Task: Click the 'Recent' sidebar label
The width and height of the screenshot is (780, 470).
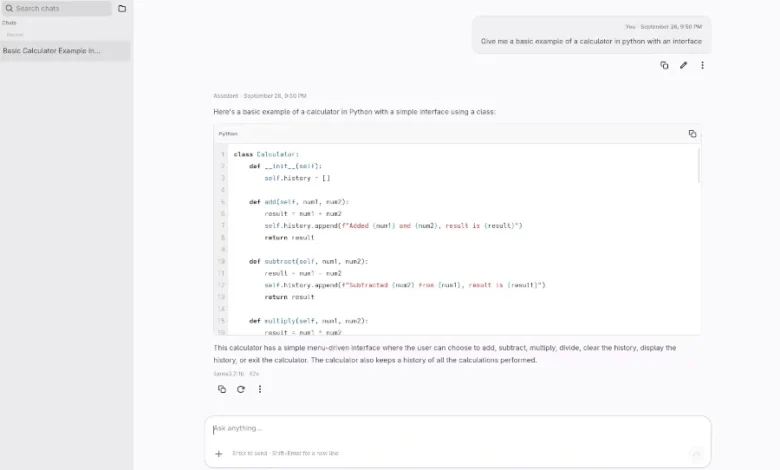Action: (15, 35)
